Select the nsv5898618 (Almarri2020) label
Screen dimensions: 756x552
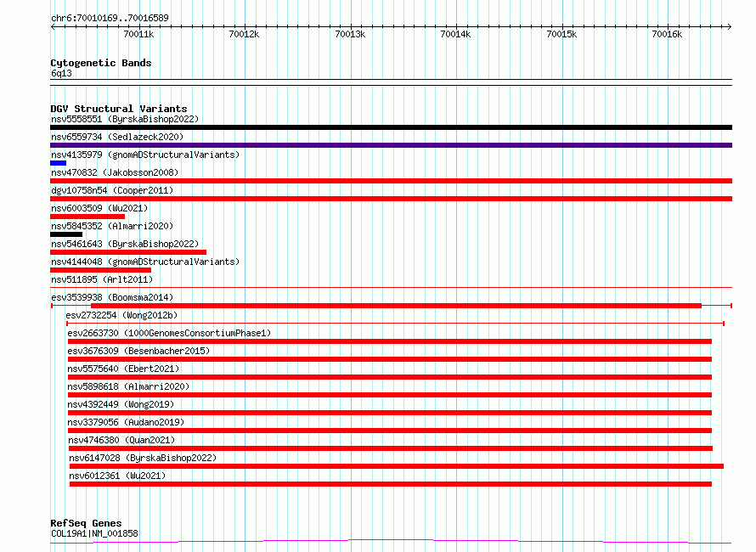click(128, 386)
